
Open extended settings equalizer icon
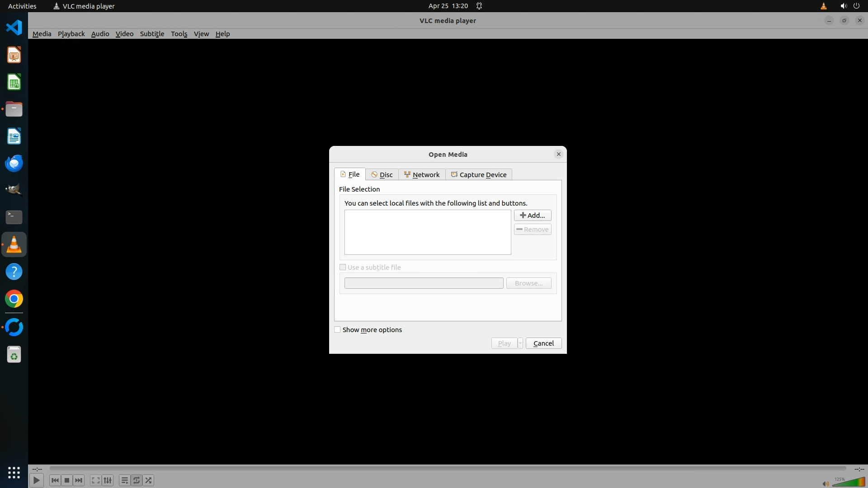click(x=108, y=480)
